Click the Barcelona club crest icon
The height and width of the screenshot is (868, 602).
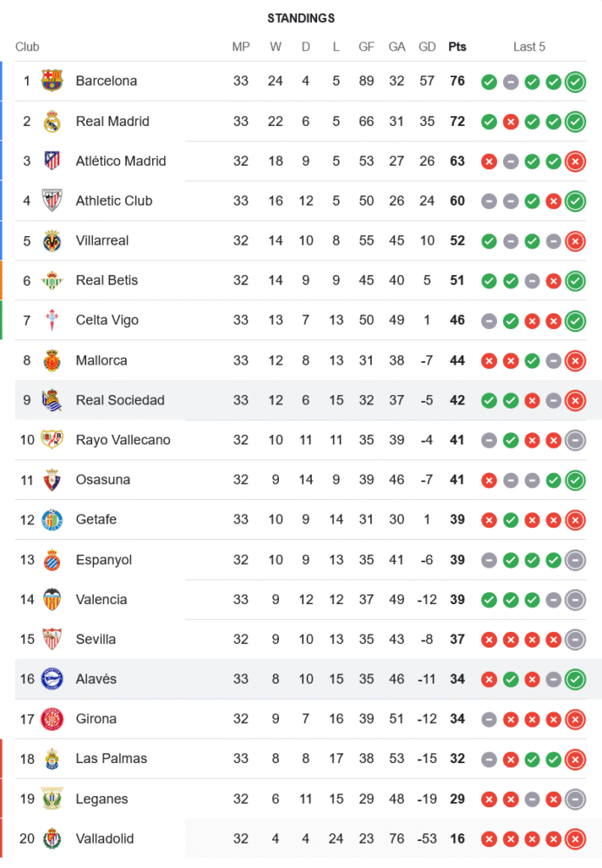tap(52, 81)
